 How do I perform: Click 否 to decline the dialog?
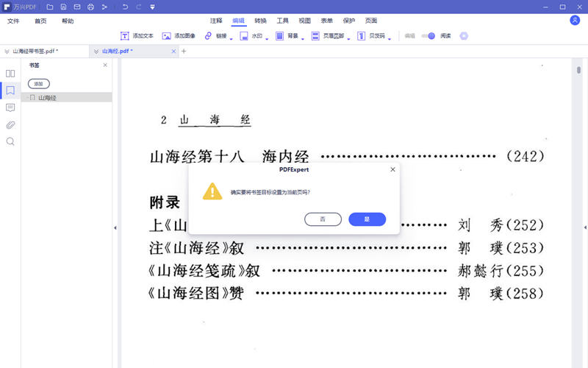click(323, 219)
